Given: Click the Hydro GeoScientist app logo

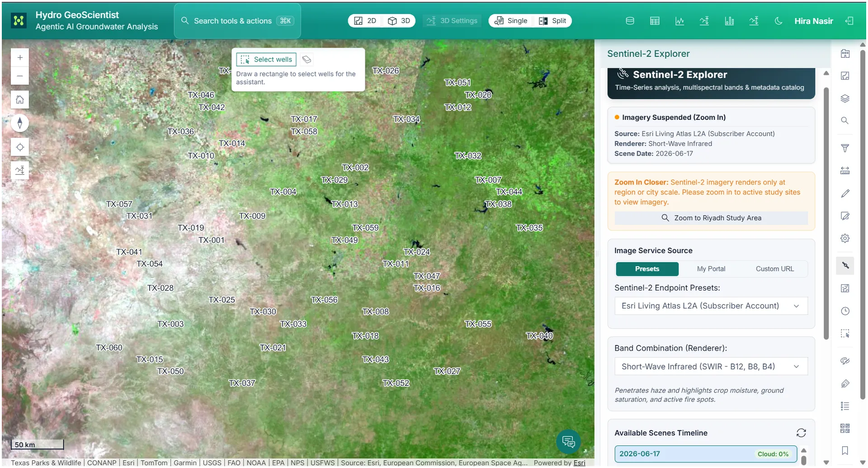Looking at the screenshot, I should (19, 21).
